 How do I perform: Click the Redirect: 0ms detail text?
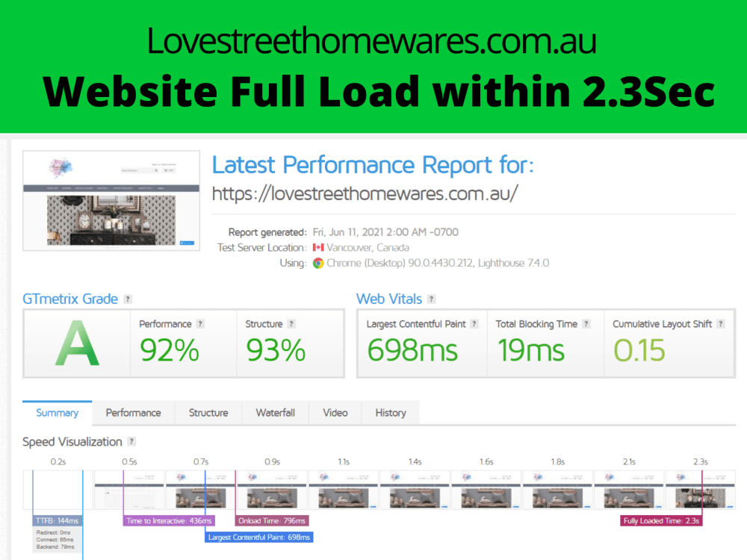point(53,532)
